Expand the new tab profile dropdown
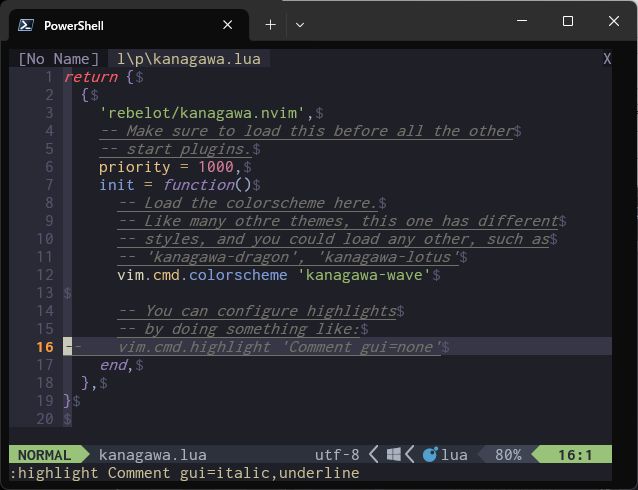The width and height of the screenshot is (638, 490). point(300,24)
